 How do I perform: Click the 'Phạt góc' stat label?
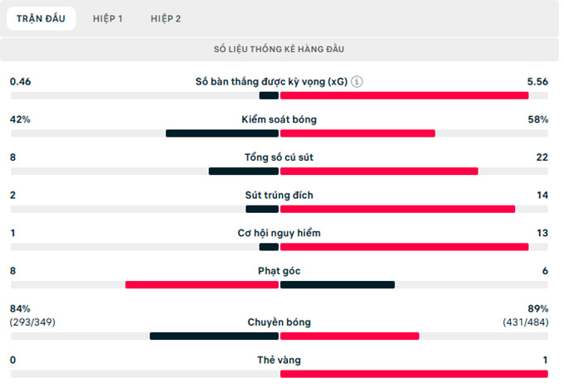pos(279,270)
